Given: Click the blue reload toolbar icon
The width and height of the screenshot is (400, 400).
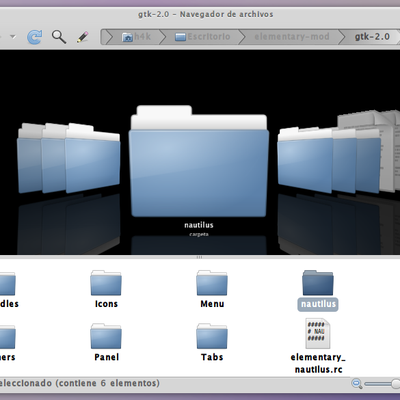Looking at the screenshot, I should coord(35,37).
